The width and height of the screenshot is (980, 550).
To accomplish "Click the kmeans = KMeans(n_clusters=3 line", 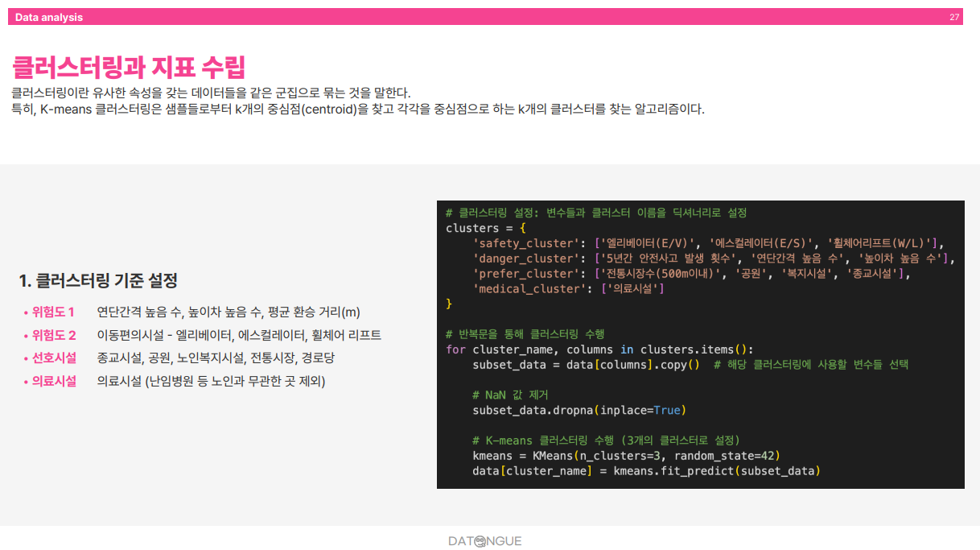I will (x=627, y=456).
